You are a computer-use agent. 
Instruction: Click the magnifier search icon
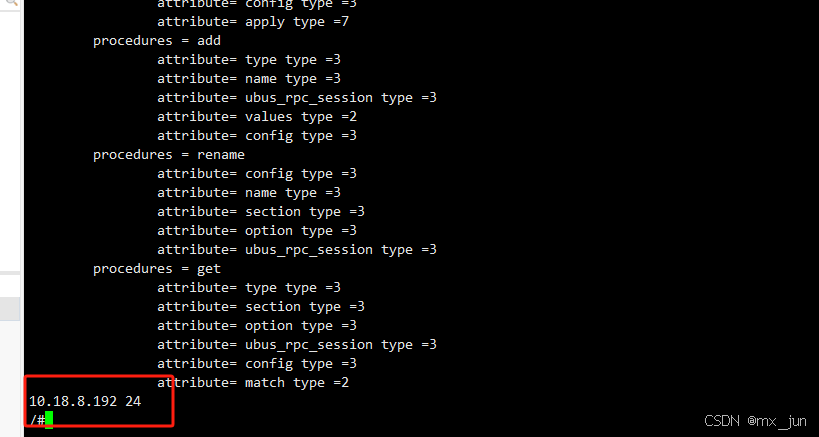point(10,2)
